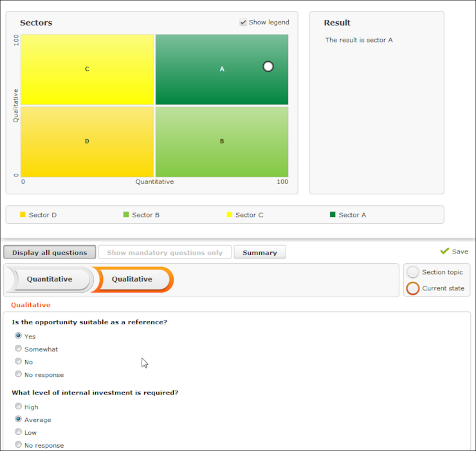Click the Sector C legend color swatch
476x451 pixels.
pos(230,214)
